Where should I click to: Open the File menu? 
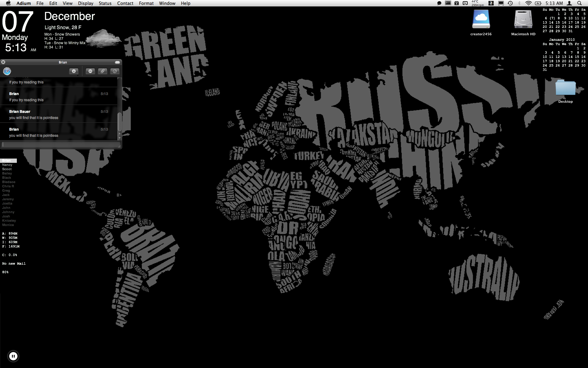(40, 3)
